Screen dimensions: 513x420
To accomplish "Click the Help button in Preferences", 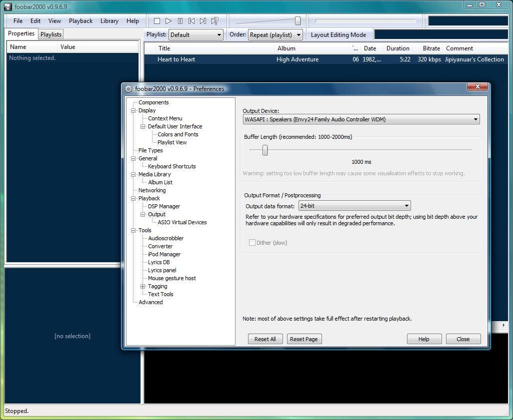I will click(424, 339).
